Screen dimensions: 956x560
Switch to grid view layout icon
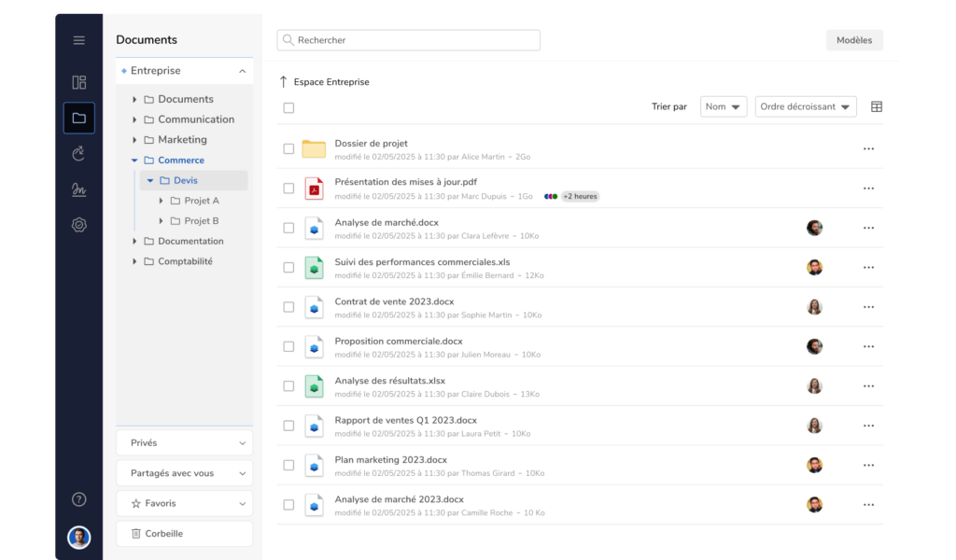coord(877,107)
